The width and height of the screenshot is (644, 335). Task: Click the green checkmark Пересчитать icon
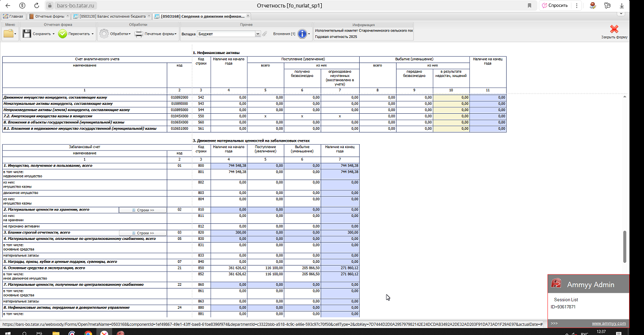[x=63, y=34]
